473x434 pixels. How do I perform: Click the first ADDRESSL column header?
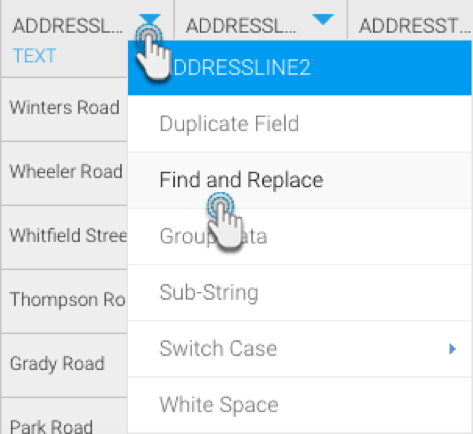click(x=68, y=26)
